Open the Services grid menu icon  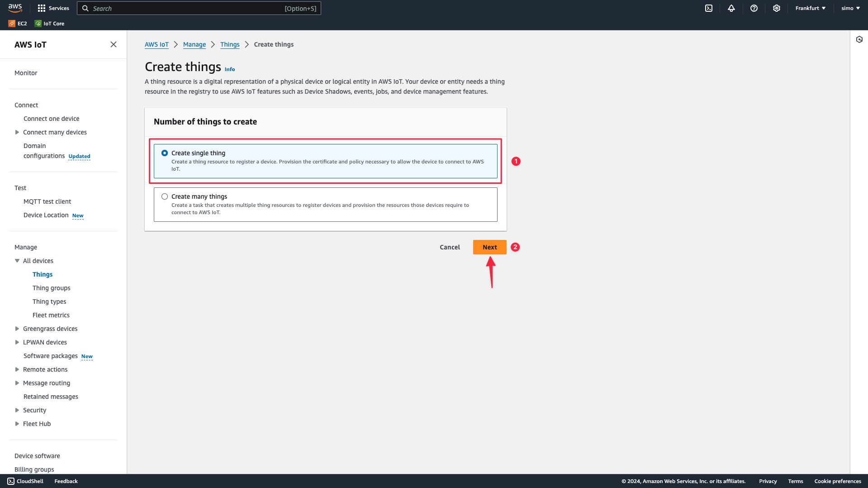coord(42,8)
